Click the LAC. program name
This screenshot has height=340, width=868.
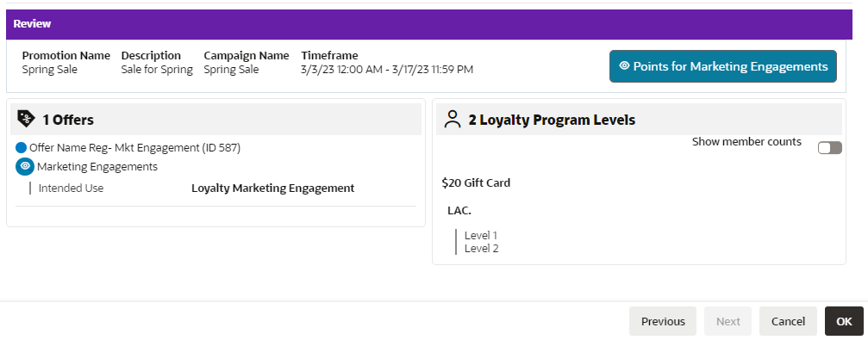tap(459, 211)
